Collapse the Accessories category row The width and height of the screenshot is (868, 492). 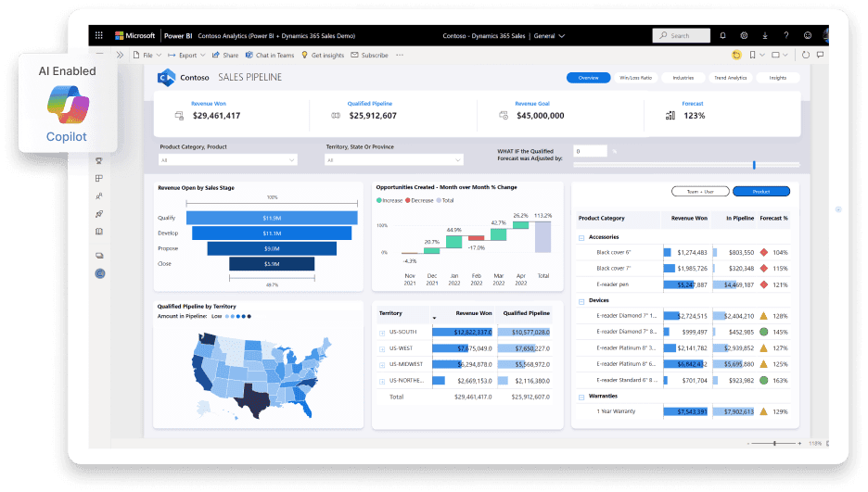[581, 237]
